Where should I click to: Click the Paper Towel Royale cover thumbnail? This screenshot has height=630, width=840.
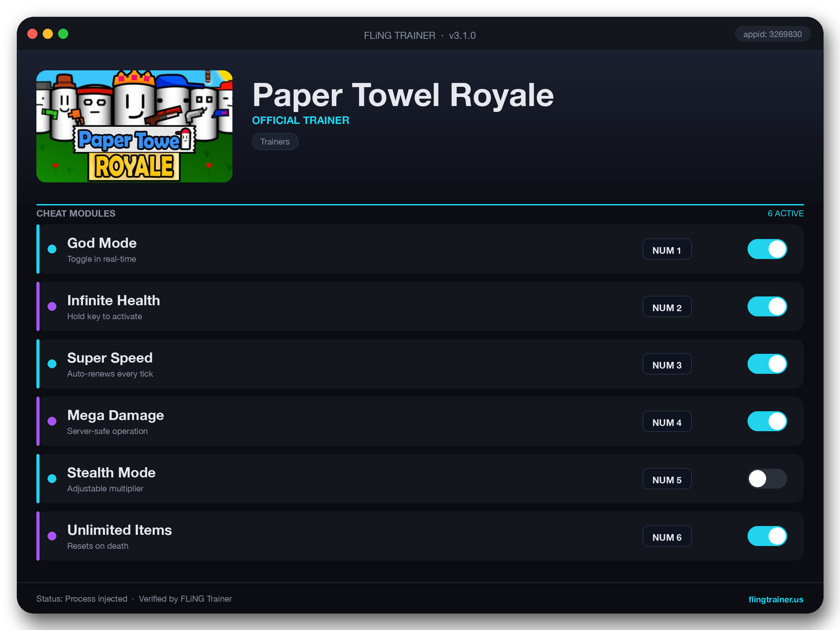click(x=134, y=126)
